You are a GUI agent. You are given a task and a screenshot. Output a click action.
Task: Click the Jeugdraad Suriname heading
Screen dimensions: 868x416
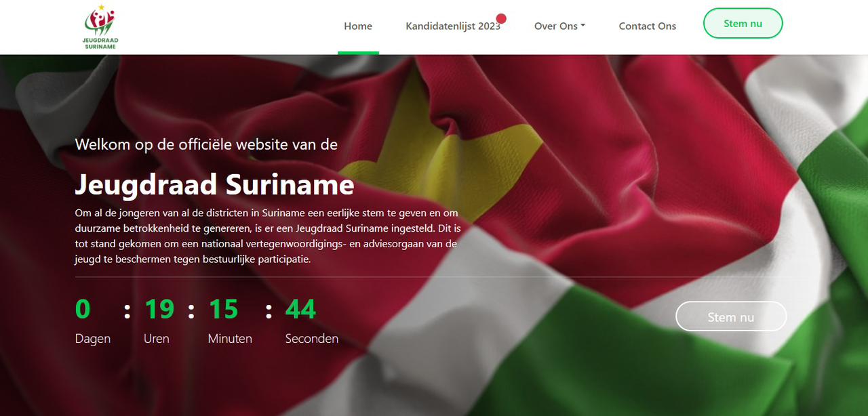click(214, 184)
